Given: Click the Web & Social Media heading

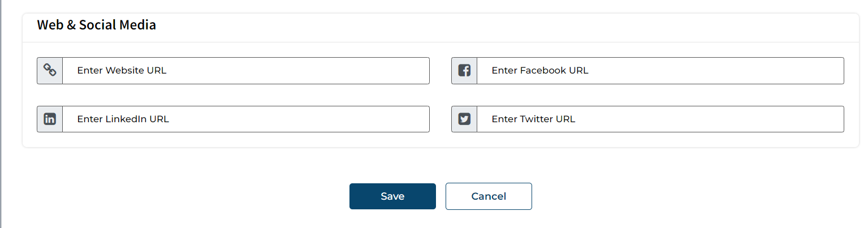Looking at the screenshot, I should point(97,25).
